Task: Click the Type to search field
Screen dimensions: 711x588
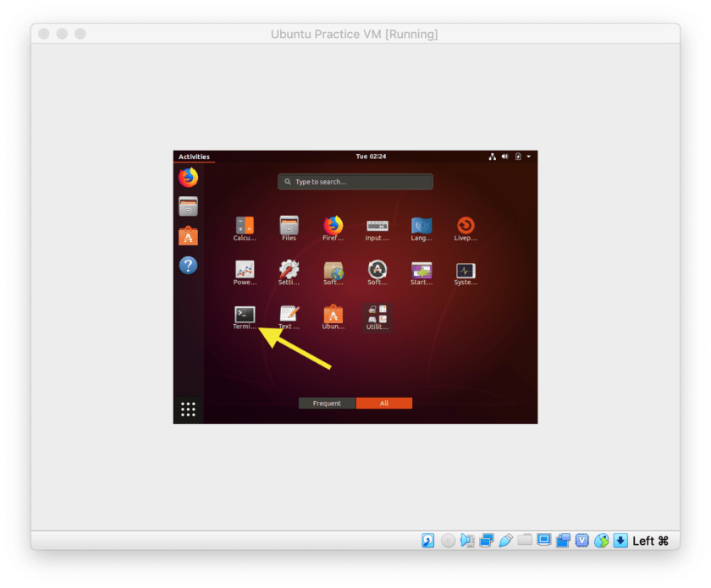Action: pos(355,182)
